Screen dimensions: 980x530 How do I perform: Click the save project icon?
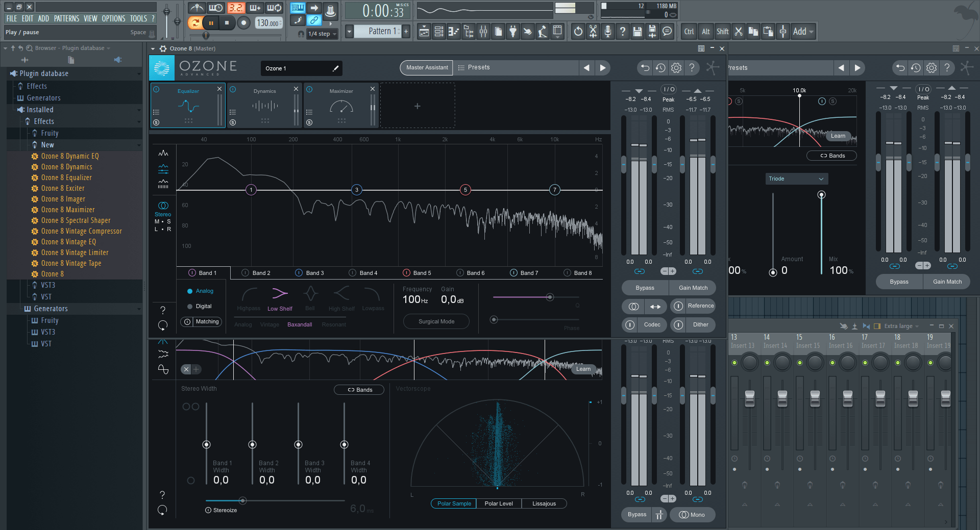(x=637, y=32)
